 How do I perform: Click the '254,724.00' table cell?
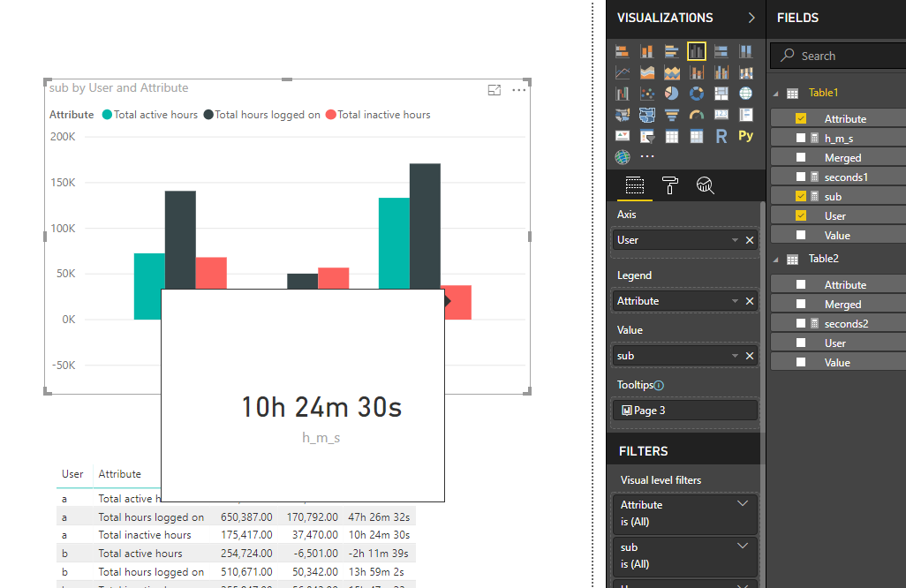click(x=246, y=554)
